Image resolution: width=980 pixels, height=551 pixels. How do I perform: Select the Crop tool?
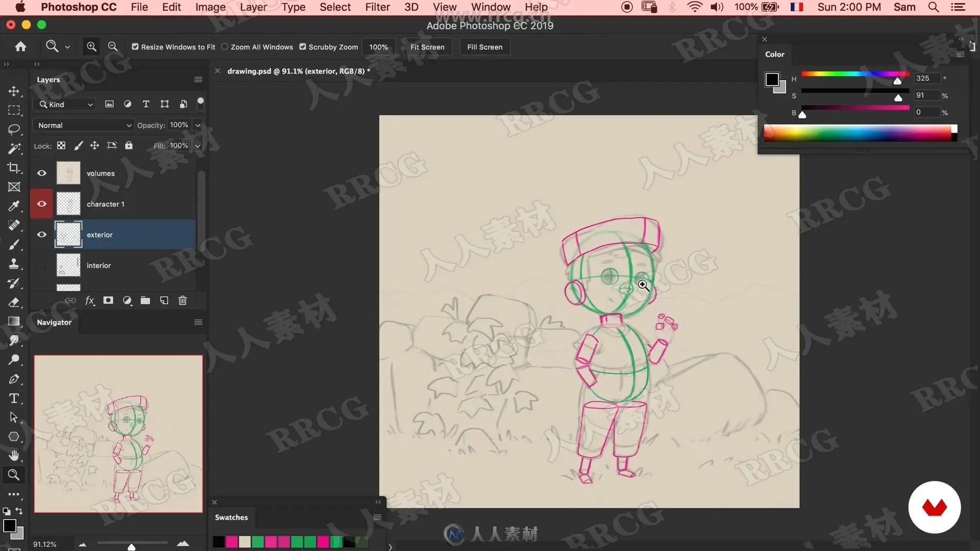pos(14,168)
